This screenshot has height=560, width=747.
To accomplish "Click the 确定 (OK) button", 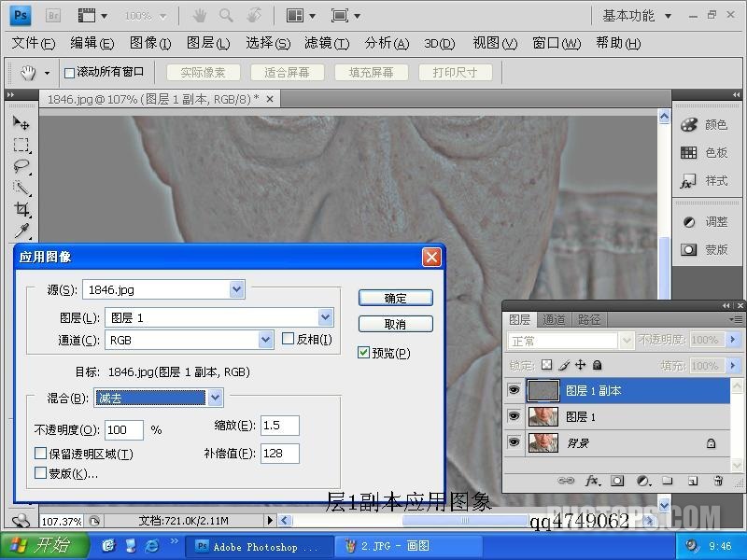I will coord(395,298).
